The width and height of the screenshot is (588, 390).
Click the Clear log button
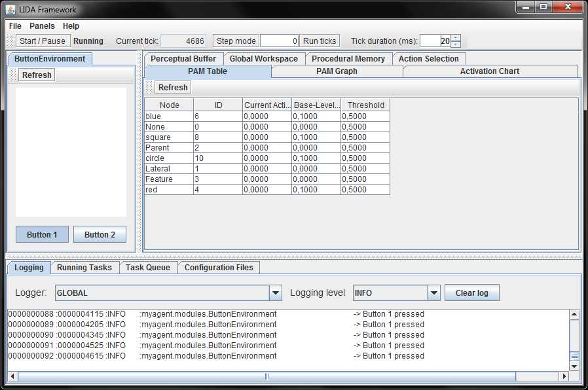pos(471,292)
